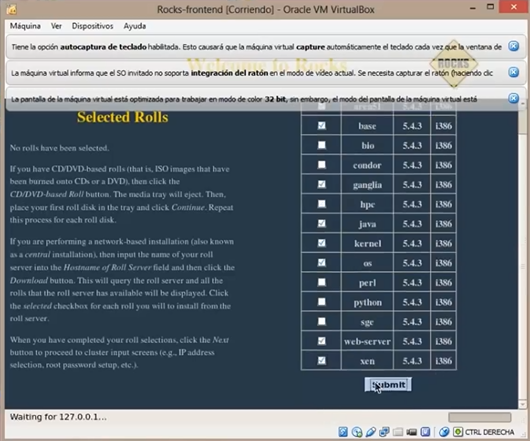
Task: Click the 'web-server' roll name cell
Action: (x=367, y=342)
